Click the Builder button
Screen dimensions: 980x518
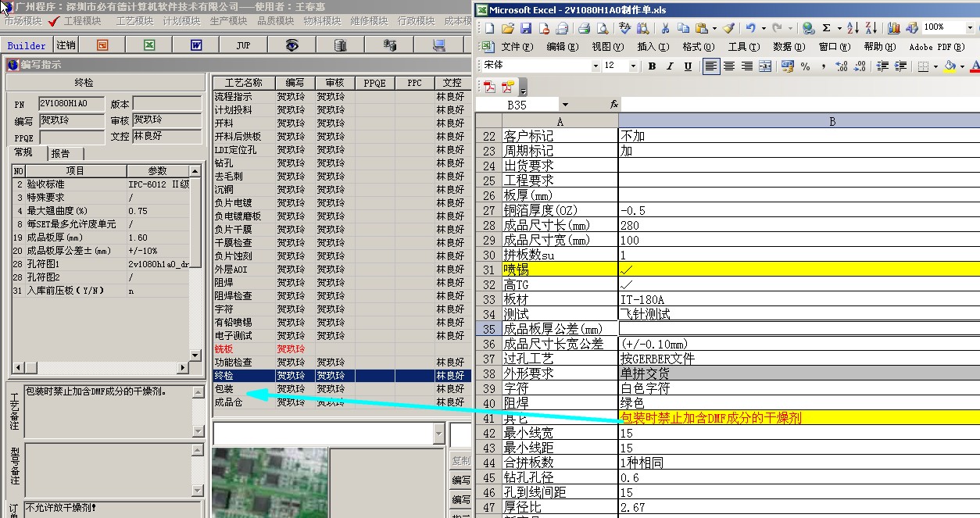click(x=27, y=45)
